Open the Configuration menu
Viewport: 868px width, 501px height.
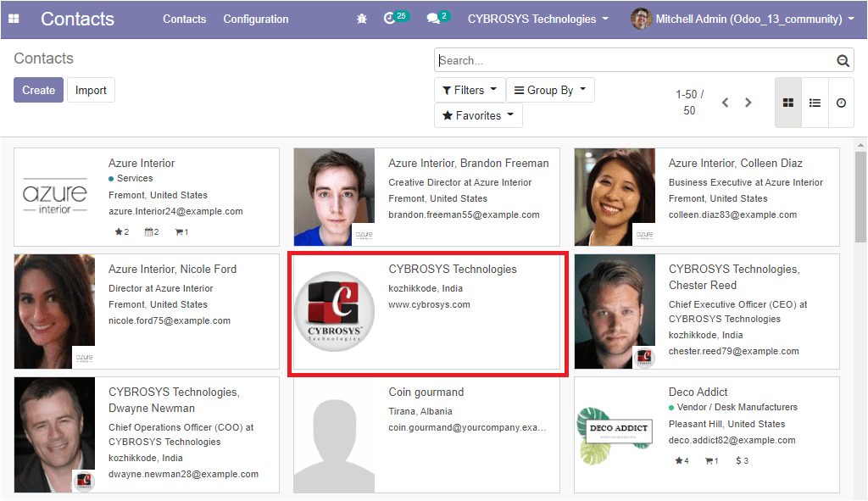tap(256, 19)
